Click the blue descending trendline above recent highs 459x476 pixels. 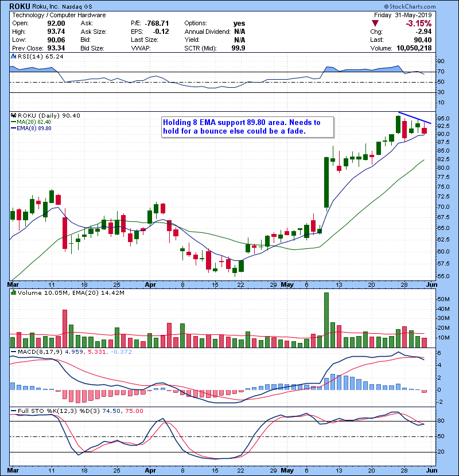tap(414, 118)
